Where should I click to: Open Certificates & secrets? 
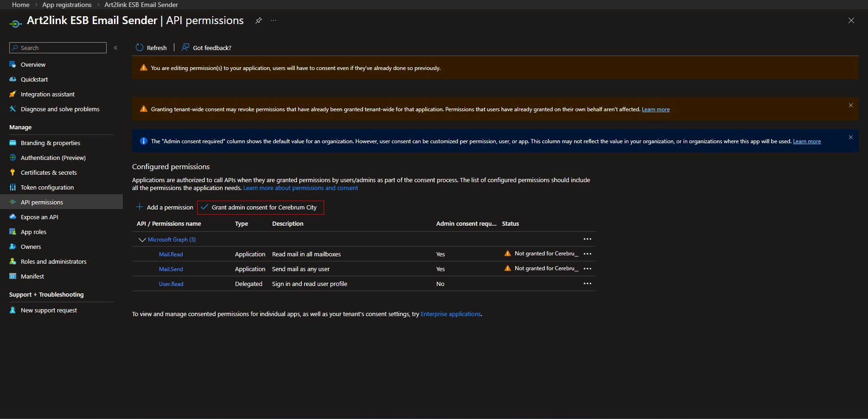click(49, 172)
